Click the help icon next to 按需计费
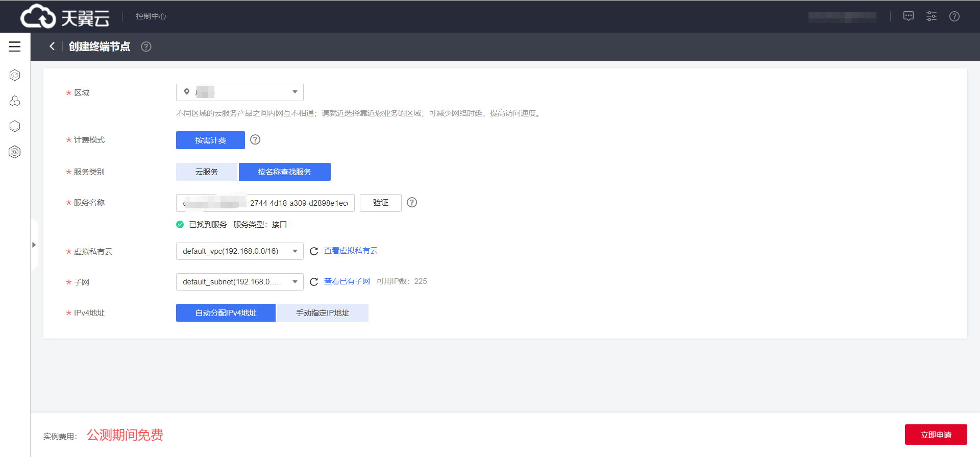Screen dimensions: 980x457 pyautogui.click(x=255, y=140)
